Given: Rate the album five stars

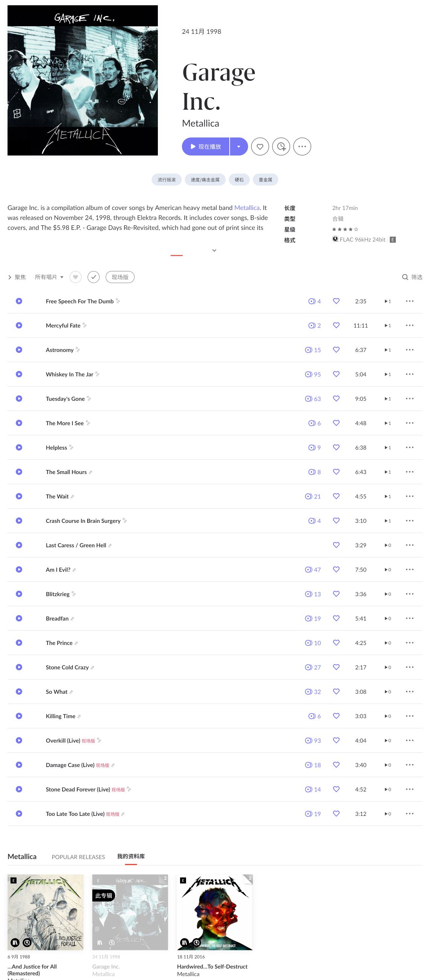Looking at the screenshot, I should 356,230.
